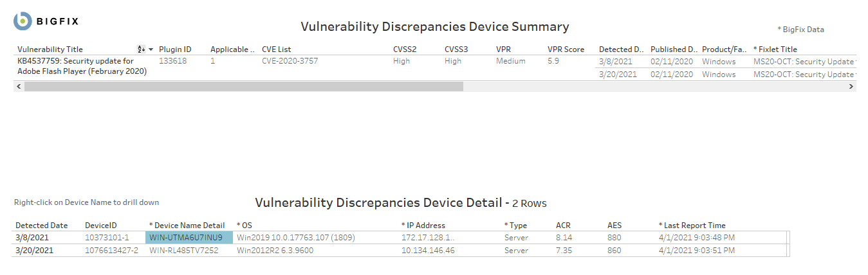Click the Plugin ID column header
The height and width of the screenshot is (275, 868).
(x=175, y=49)
